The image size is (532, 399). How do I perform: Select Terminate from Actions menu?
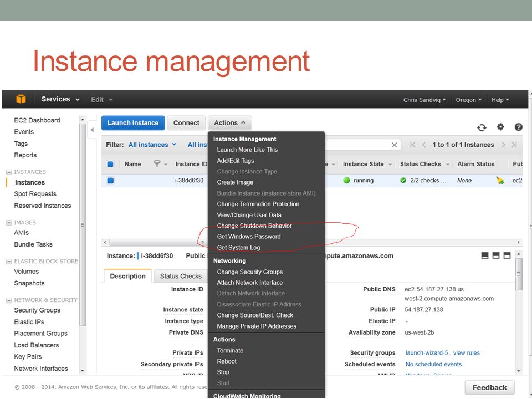tap(230, 350)
